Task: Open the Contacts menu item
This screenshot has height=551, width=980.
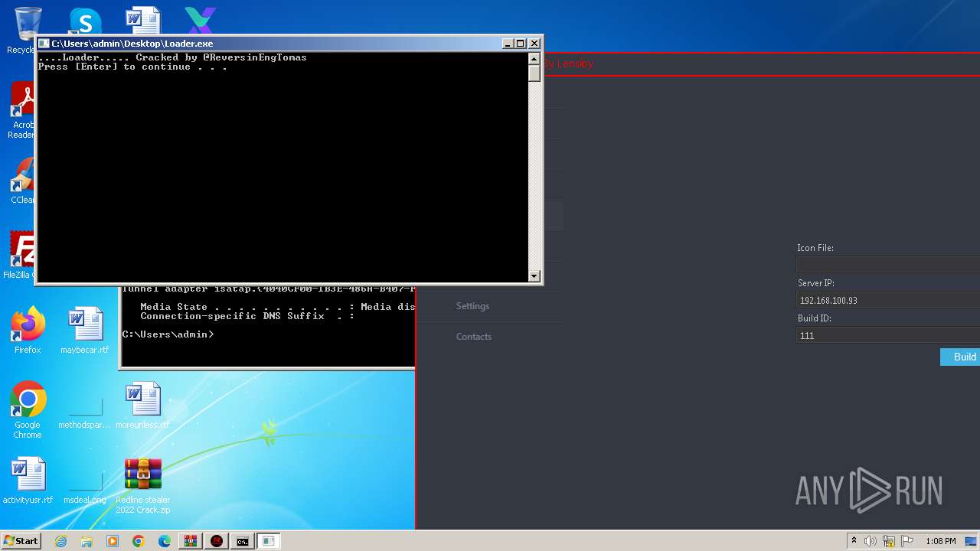Action: pos(474,337)
